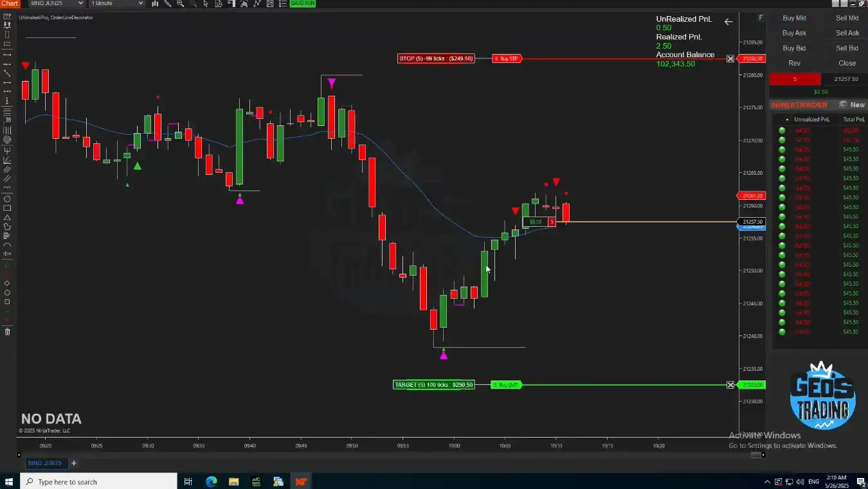Image resolution: width=868 pixels, height=489 pixels.
Task: Click the Bars chart style icon in toolbar
Action: coord(156,4)
